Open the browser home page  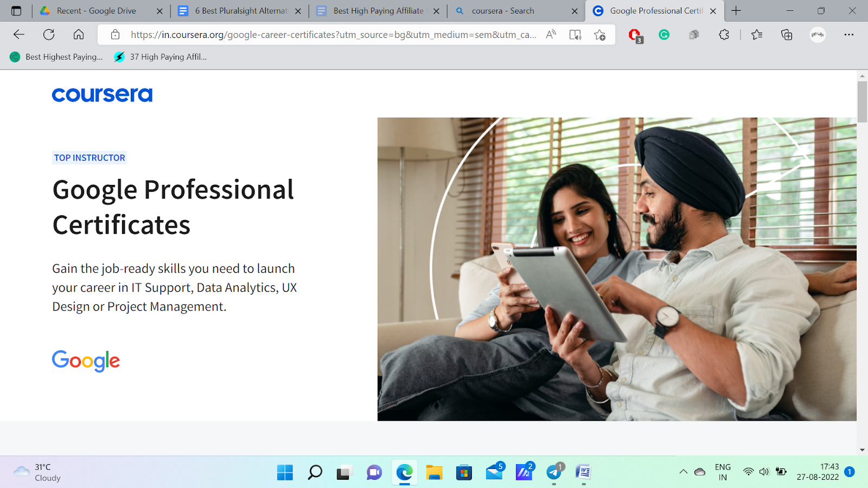79,35
